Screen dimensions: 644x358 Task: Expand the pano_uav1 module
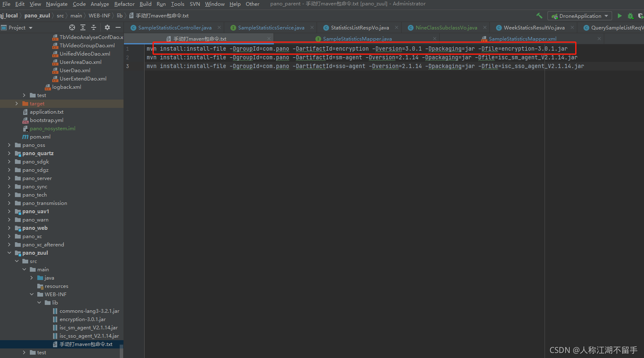coord(9,211)
